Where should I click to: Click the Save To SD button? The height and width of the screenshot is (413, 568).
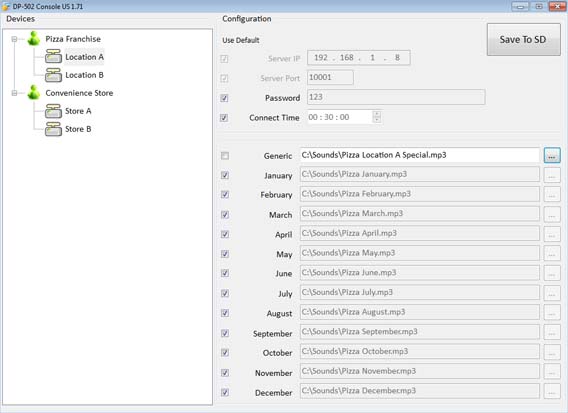pyautogui.click(x=523, y=39)
